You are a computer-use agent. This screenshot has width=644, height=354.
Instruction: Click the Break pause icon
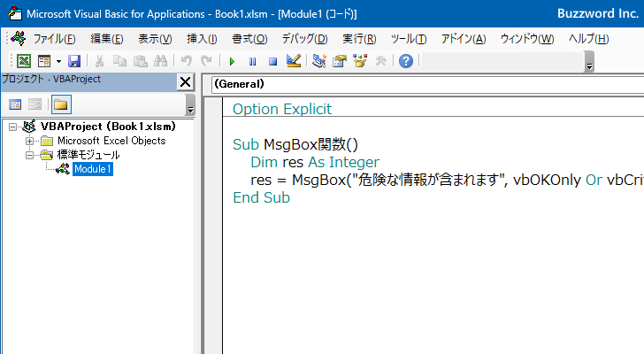point(252,62)
